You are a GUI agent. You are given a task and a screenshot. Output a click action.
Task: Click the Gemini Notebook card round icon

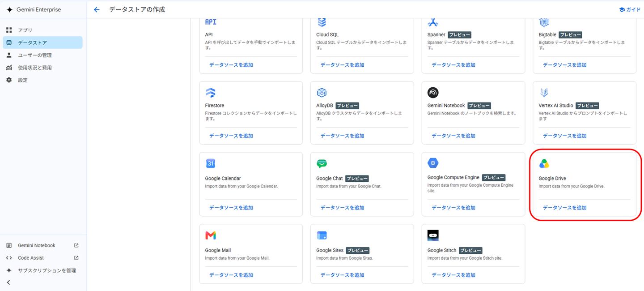pos(433,92)
